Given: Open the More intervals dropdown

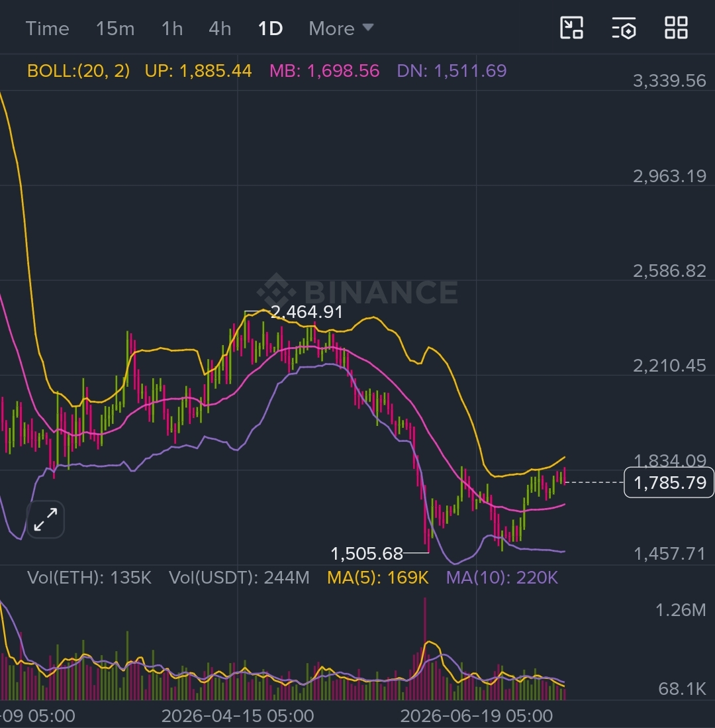Looking at the screenshot, I should tap(341, 28).
